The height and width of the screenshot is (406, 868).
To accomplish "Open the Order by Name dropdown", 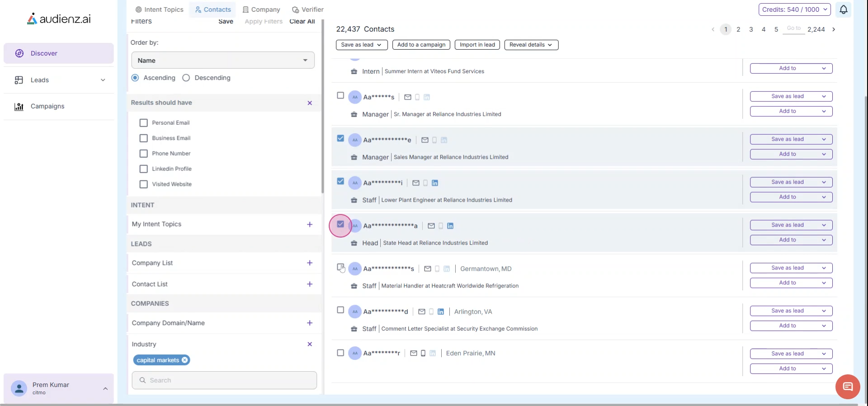I will (x=223, y=61).
